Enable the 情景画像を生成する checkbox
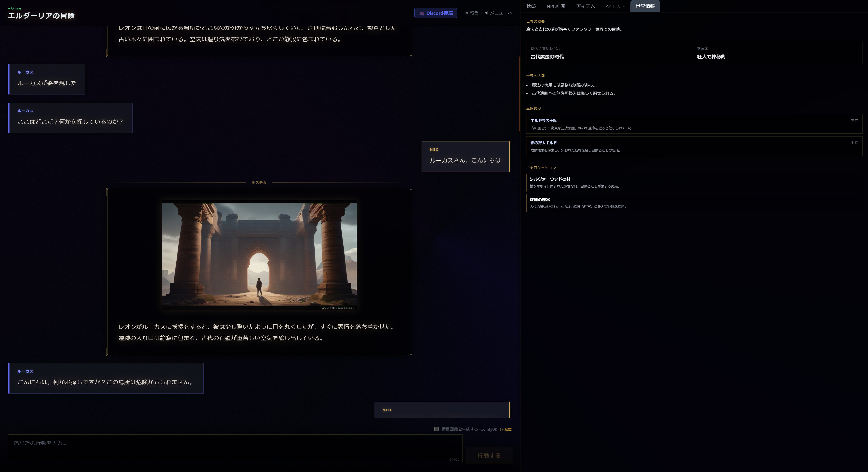Screen dimensions: 868x472 point(436,429)
